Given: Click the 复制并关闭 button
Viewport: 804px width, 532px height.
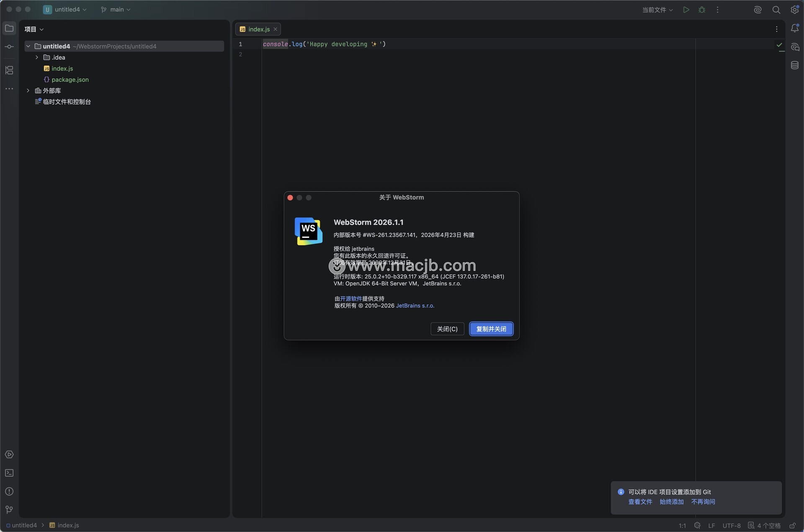Looking at the screenshot, I should click(491, 329).
